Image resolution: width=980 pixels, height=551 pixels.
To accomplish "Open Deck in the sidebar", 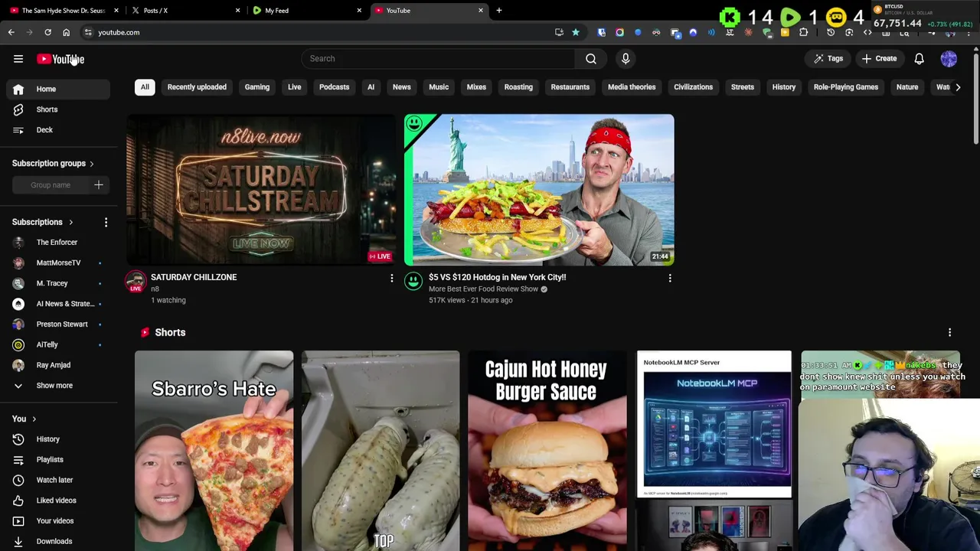I will coord(58,130).
